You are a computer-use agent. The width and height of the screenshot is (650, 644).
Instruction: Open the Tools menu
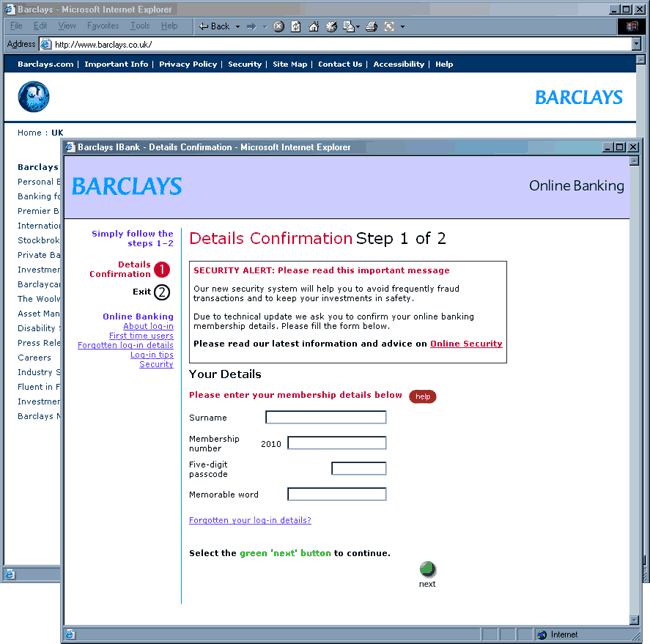[140, 26]
